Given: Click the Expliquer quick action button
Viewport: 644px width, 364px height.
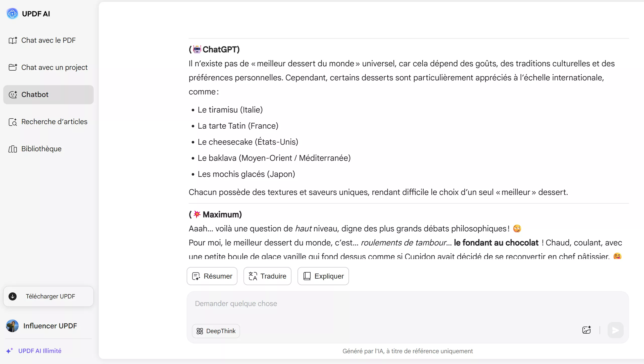Looking at the screenshot, I should [x=323, y=276].
